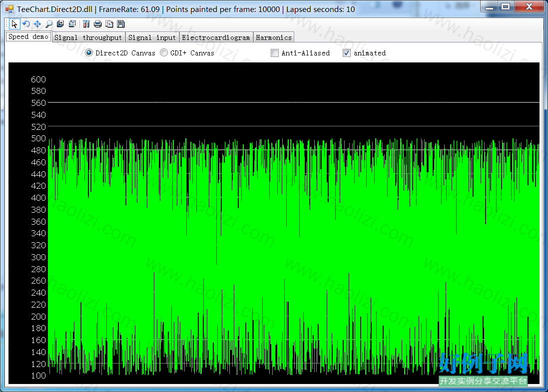The width and height of the screenshot is (548, 392).
Task: Click the window title bar text
Action: click(186, 9)
